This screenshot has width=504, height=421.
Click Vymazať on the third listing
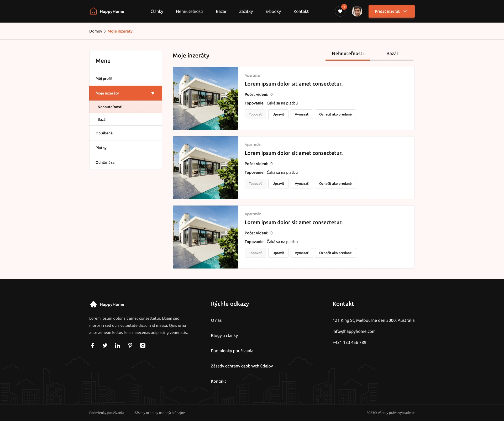[302, 253]
